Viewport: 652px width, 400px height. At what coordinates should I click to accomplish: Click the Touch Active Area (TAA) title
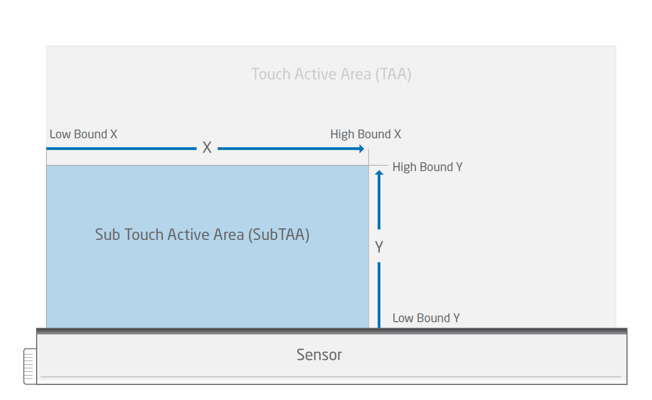331,74
